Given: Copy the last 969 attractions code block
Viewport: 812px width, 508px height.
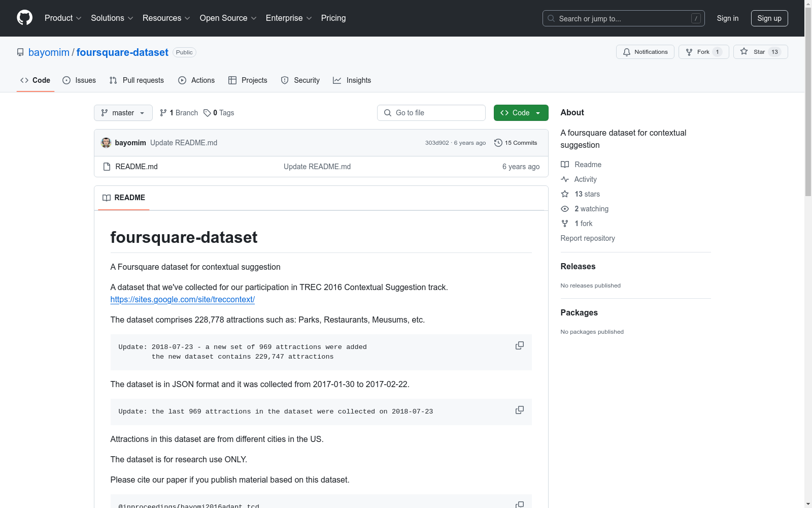Looking at the screenshot, I should point(520,410).
